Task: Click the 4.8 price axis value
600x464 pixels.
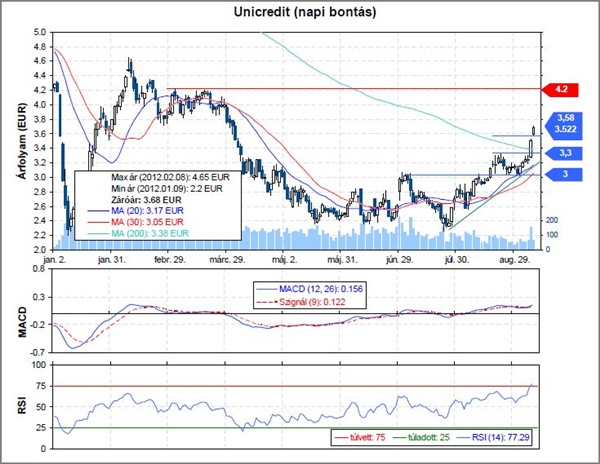Action: click(x=41, y=47)
